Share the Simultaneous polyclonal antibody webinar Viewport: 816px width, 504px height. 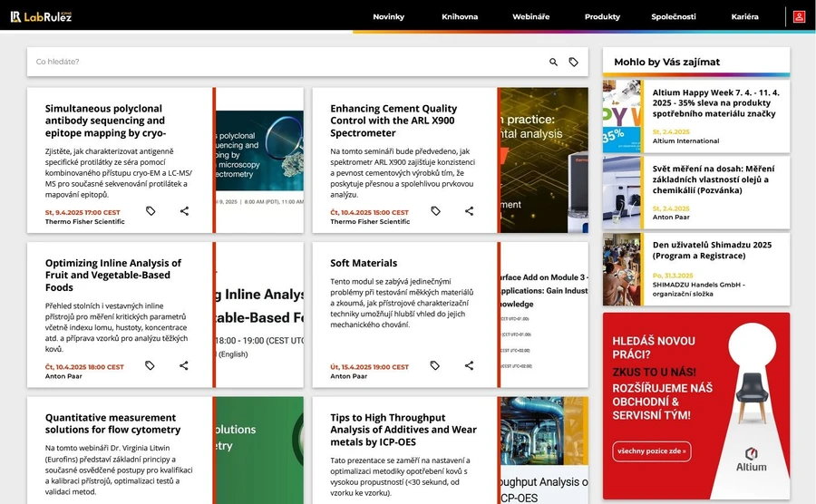184,211
